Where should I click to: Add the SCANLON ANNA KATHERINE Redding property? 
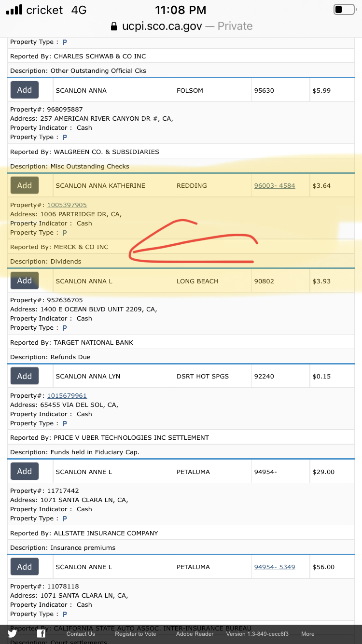pyautogui.click(x=25, y=185)
